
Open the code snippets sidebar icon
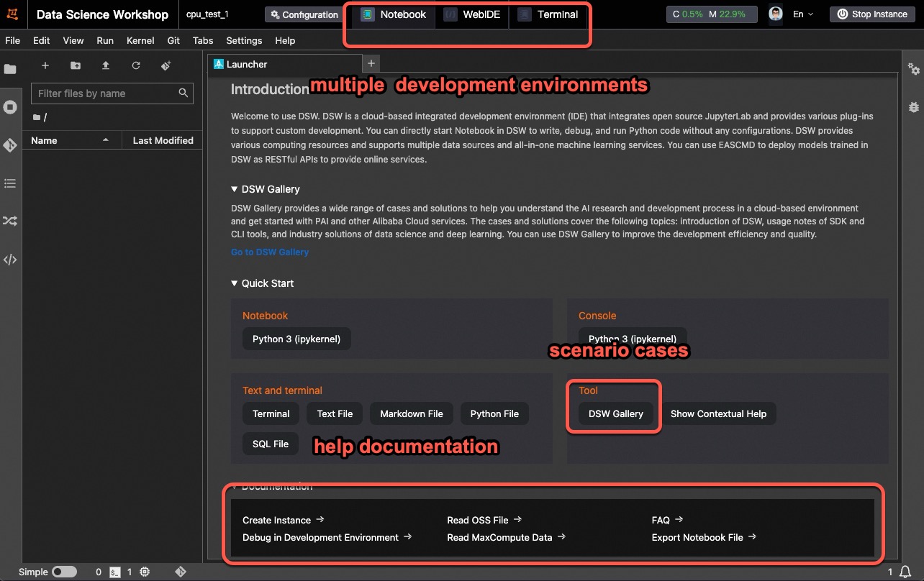point(10,260)
